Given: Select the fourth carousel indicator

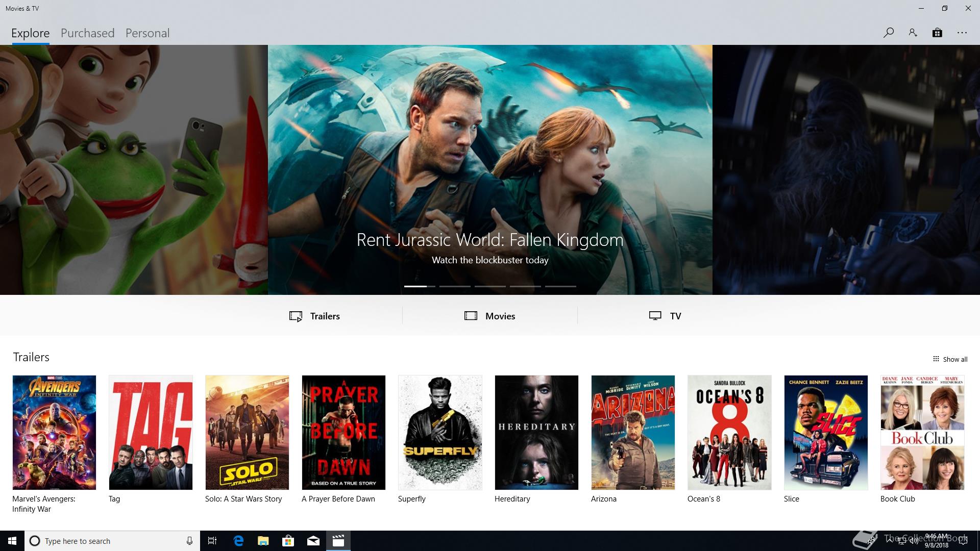Looking at the screenshot, I should [525, 286].
